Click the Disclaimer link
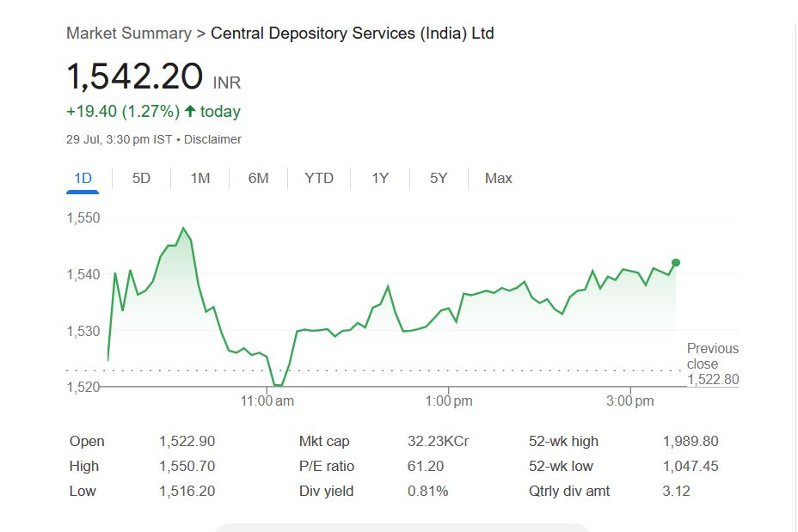This screenshot has height=532, width=798. tap(212, 139)
